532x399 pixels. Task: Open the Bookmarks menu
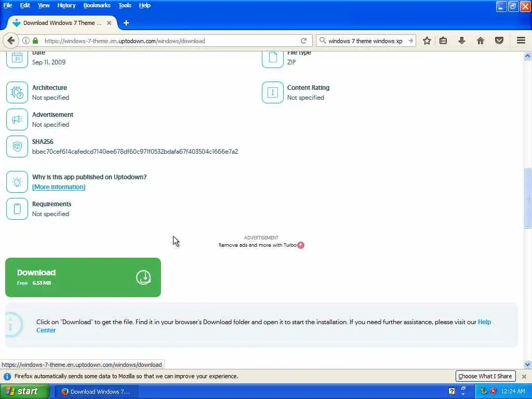pyautogui.click(x=97, y=5)
